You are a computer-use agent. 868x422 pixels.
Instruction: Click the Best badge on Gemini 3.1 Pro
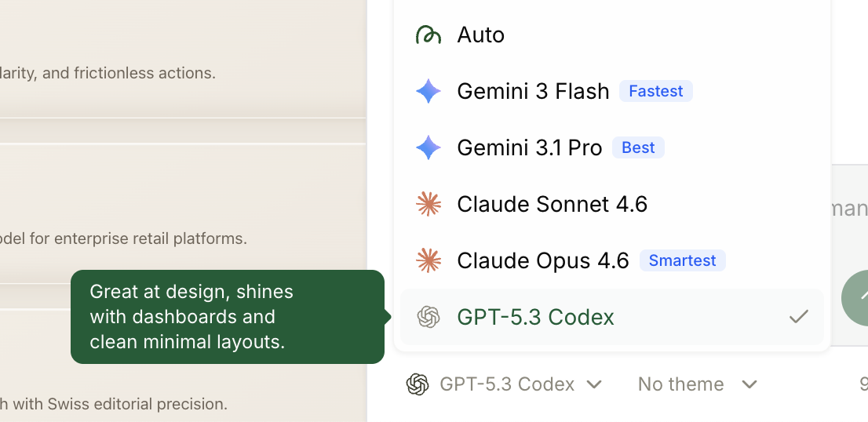(638, 147)
